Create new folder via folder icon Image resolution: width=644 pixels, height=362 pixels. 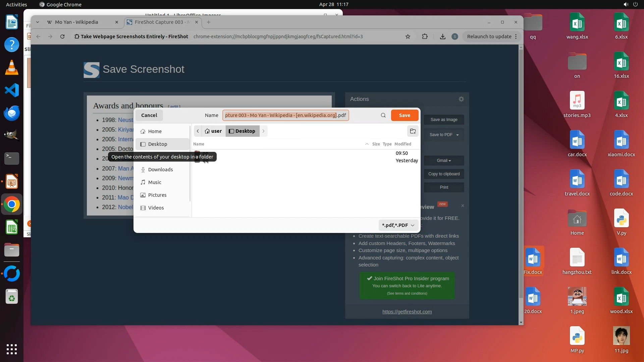click(413, 131)
